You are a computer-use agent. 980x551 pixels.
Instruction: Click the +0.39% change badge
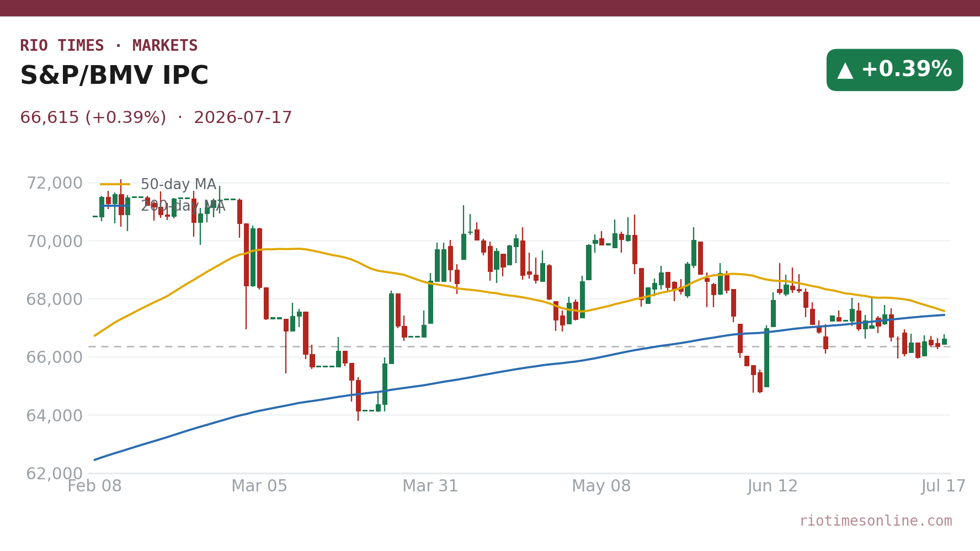click(x=894, y=70)
